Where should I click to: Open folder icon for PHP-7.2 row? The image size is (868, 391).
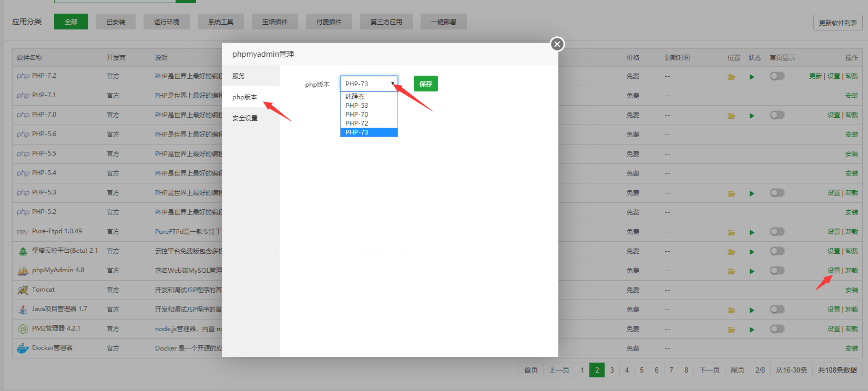click(x=731, y=77)
